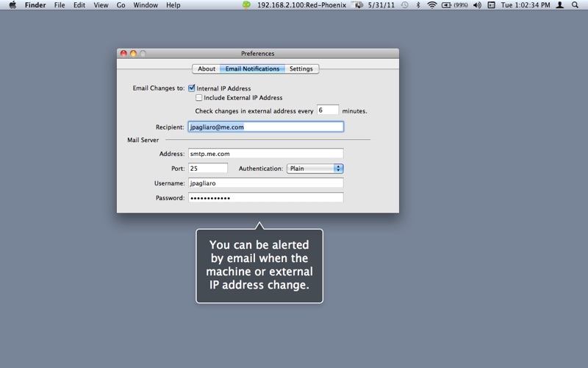This screenshot has height=368, width=588.
Task: Open the Go menu
Action: tap(121, 5)
